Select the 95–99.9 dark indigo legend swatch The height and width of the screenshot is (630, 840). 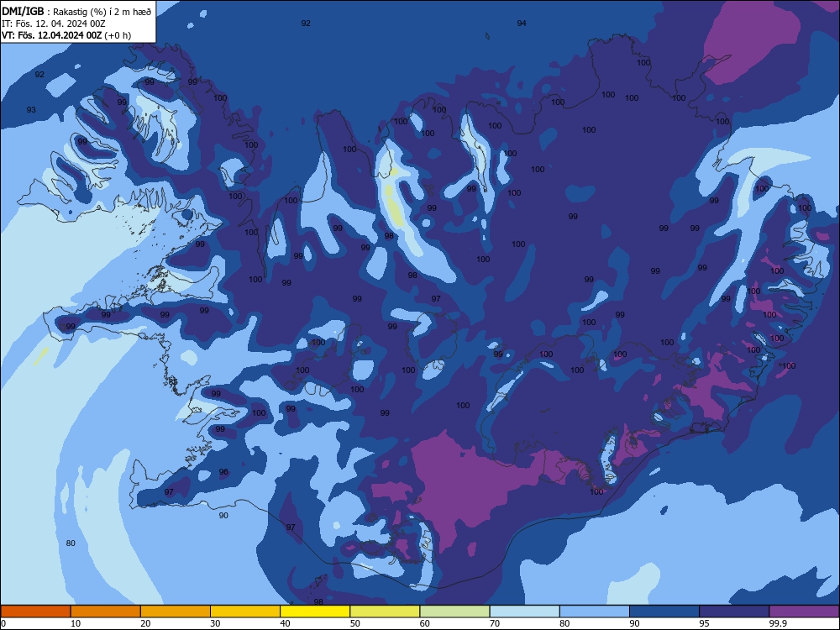point(734,612)
